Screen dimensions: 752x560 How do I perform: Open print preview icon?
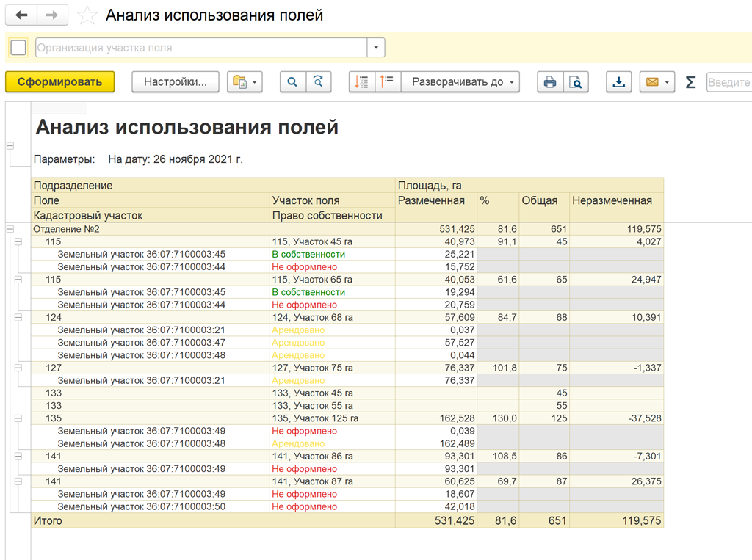[576, 82]
